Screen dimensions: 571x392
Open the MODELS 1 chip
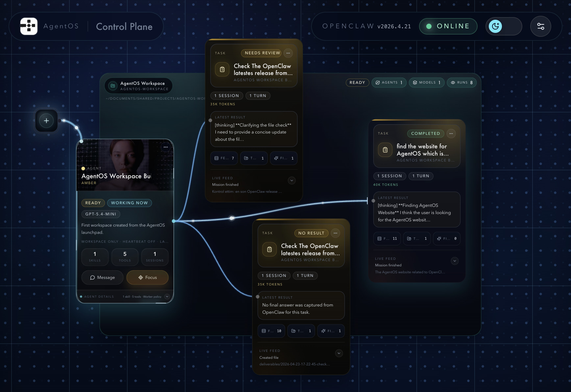tap(427, 83)
